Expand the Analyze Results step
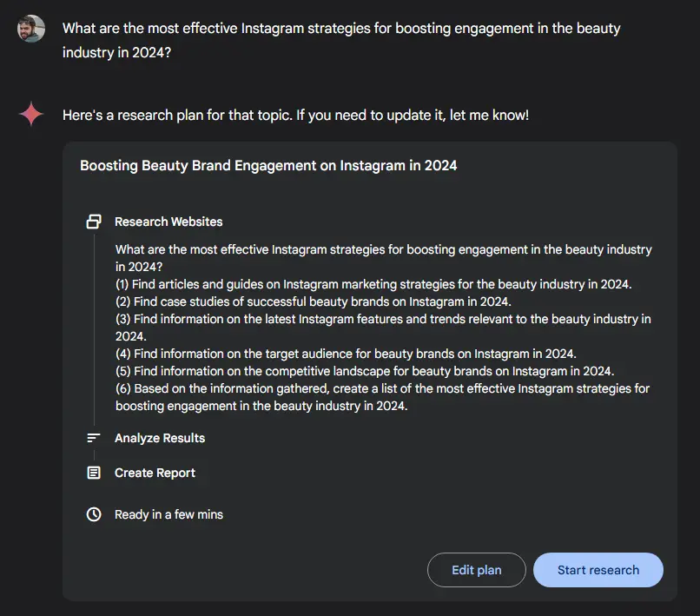 coord(160,438)
